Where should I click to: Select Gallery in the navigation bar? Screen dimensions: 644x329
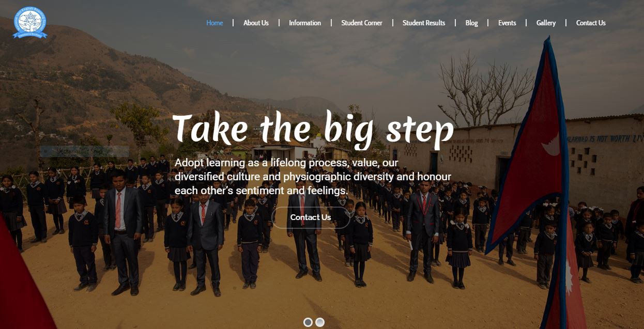tap(546, 23)
